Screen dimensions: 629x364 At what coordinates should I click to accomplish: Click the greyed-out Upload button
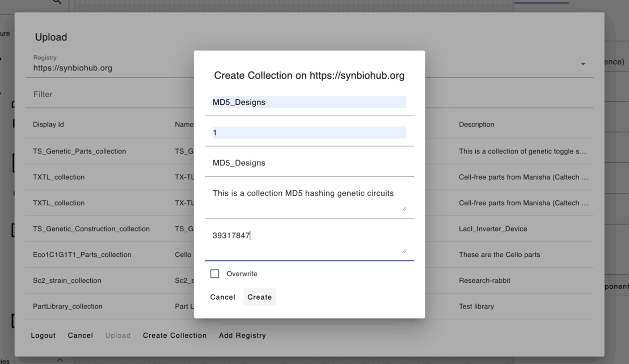(x=118, y=335)
